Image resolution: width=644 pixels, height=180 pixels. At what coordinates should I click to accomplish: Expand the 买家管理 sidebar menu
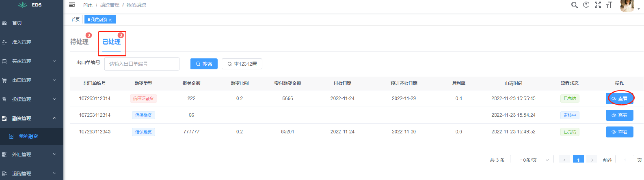pos(32,61)
